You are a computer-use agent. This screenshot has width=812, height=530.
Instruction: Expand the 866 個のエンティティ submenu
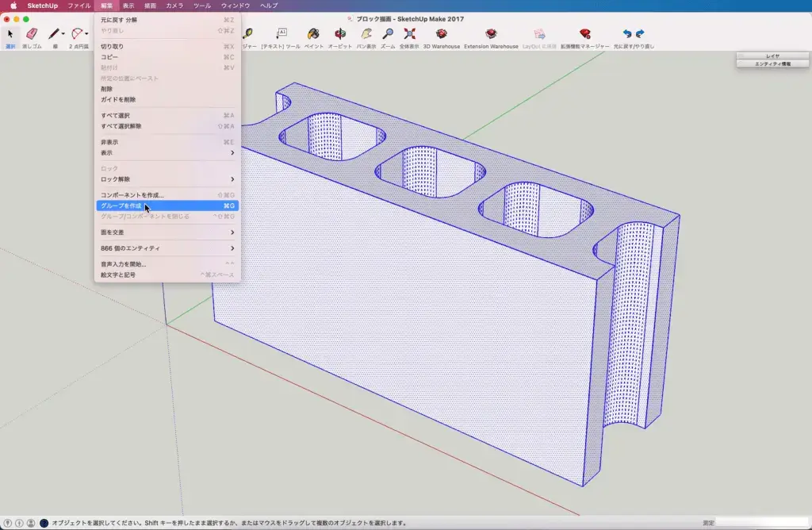click(167, 248)
